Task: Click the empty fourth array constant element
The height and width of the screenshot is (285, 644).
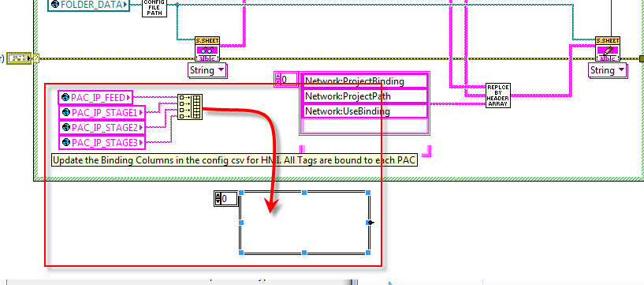Action: (x=365, y=126)
